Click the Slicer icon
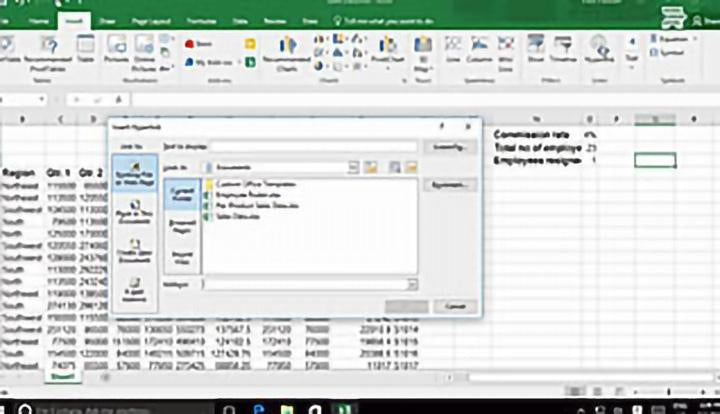This screenshot has width=720, height=414. [x=535, y=50]
